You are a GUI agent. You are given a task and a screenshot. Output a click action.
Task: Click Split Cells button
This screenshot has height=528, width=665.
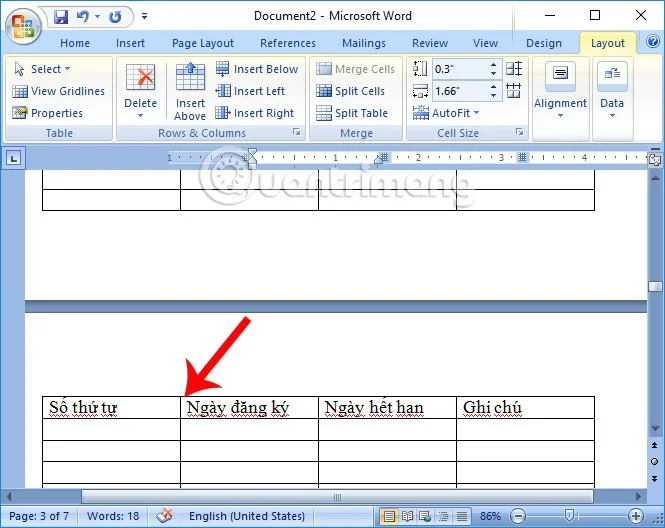pos(351,91)
